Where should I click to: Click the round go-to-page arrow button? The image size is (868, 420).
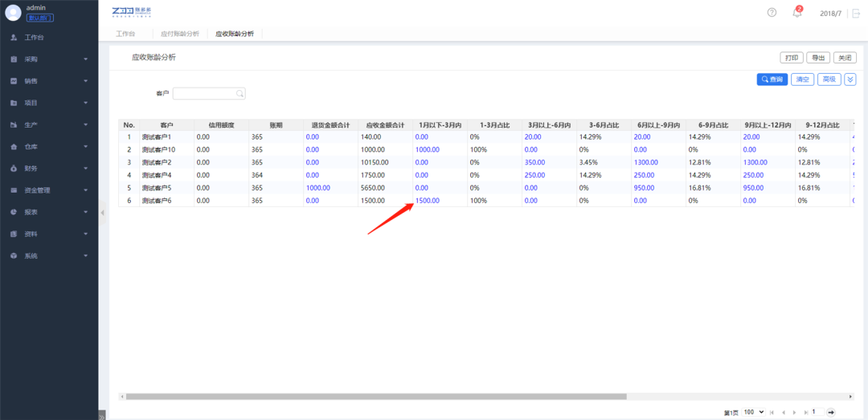[831, 412]
